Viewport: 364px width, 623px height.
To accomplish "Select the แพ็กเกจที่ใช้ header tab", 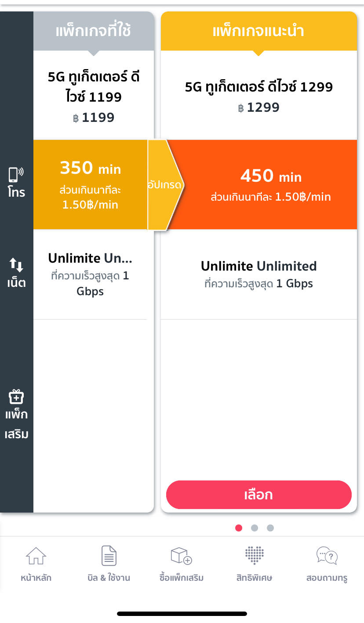I will pos(93,31).
